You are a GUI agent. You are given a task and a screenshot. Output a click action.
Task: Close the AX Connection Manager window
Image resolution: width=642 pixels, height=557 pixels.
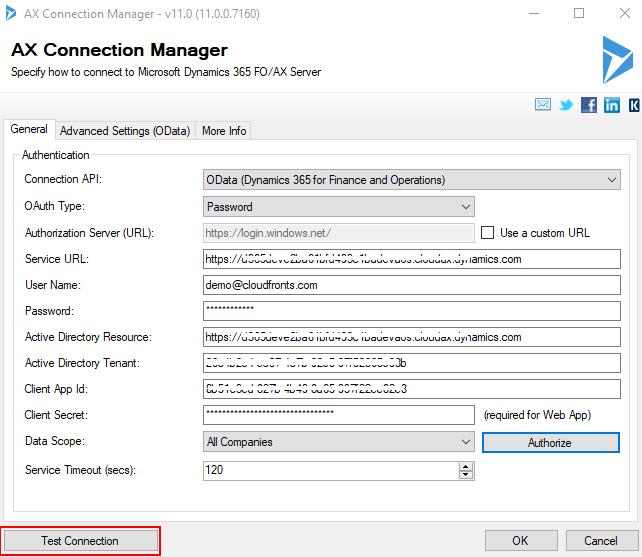point(625,14)
